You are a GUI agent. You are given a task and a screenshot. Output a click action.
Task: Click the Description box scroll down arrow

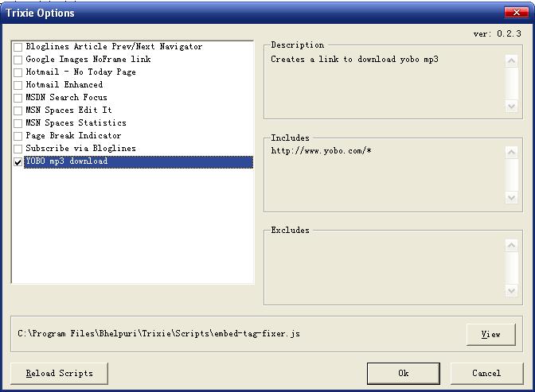[511, 107]
